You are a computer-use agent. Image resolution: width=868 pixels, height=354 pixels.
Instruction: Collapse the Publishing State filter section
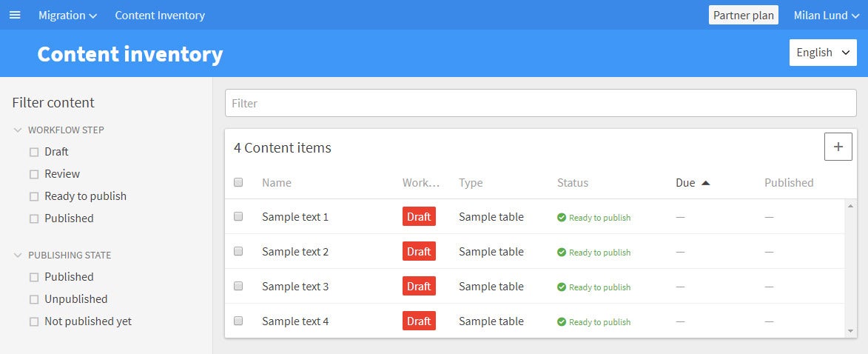click(x=18, y=256)
